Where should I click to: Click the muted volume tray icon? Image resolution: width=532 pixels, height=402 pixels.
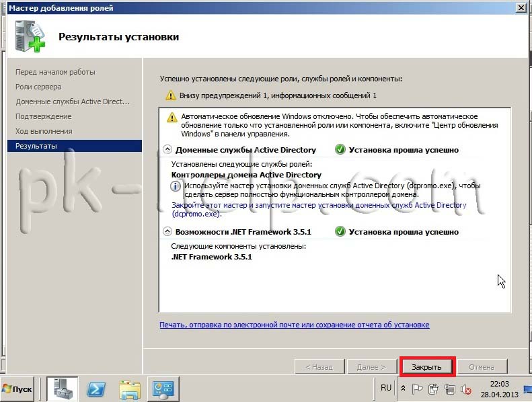466,389
